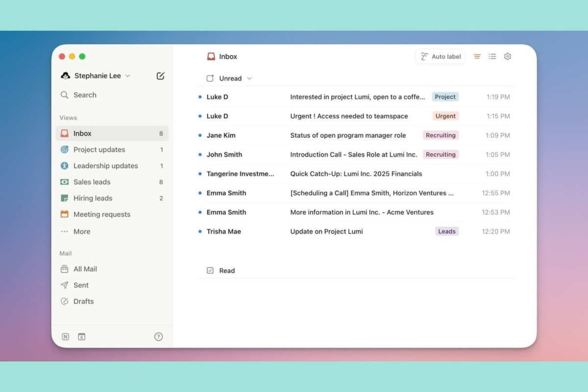Open the settings gear icon

pyautogui.click(x=508, y=56)
